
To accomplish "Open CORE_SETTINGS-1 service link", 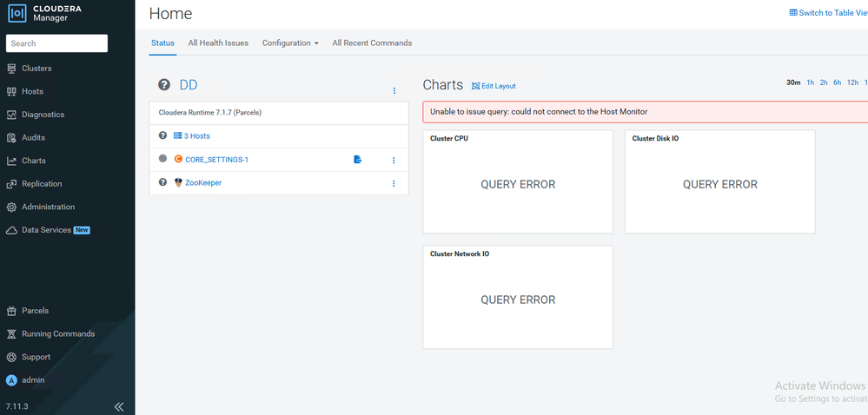I will point(216,160).
